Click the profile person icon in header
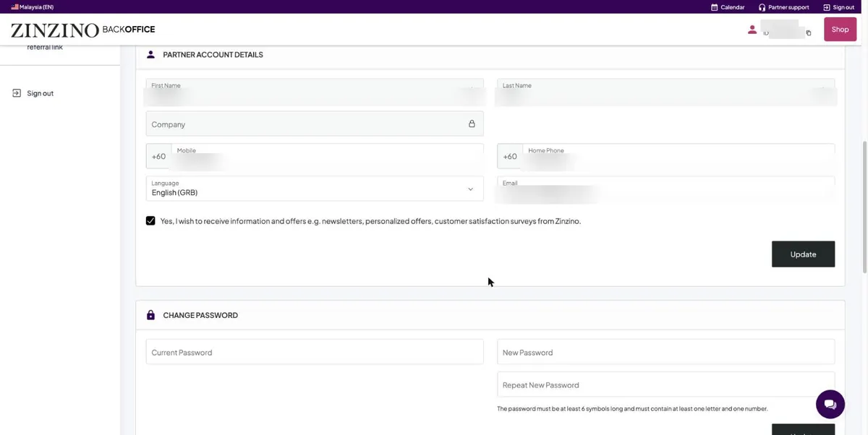Viewport: 868px width, 435px height. click(752, 30)
